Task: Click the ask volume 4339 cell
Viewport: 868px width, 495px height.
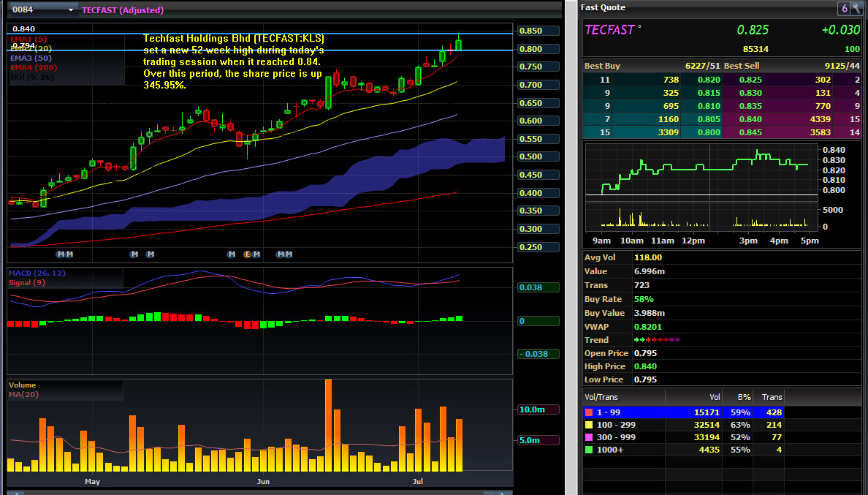Action: point(821,119)
